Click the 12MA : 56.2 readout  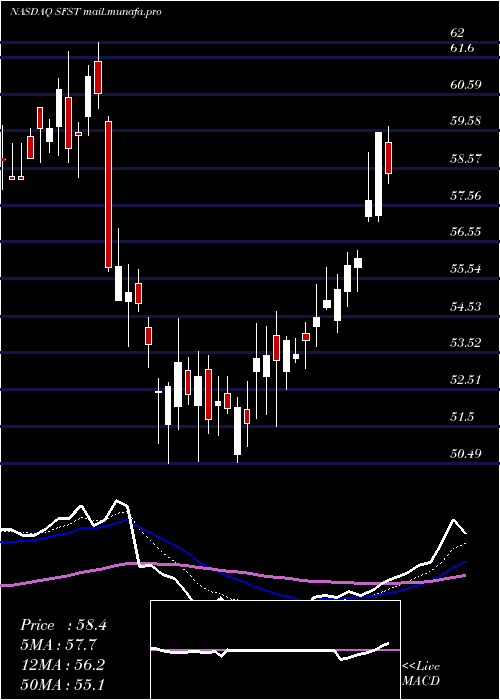point(62,665)
